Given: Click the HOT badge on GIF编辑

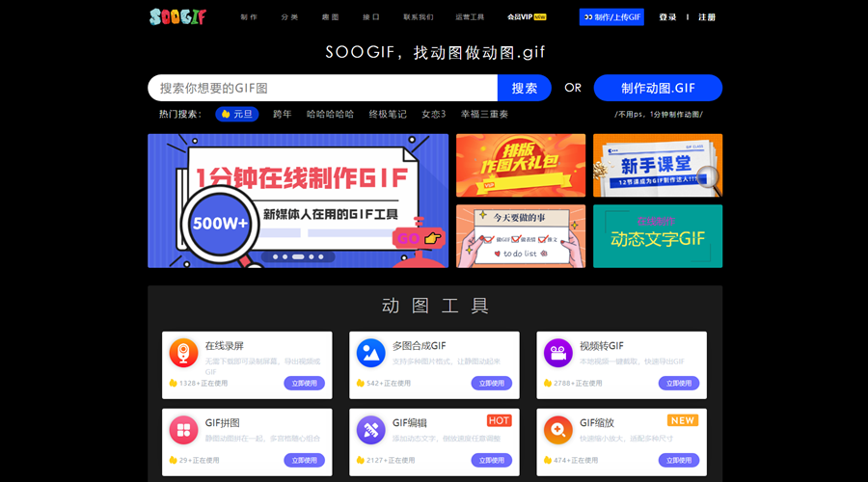Looking at the screenshot, I should coord(499,420).
